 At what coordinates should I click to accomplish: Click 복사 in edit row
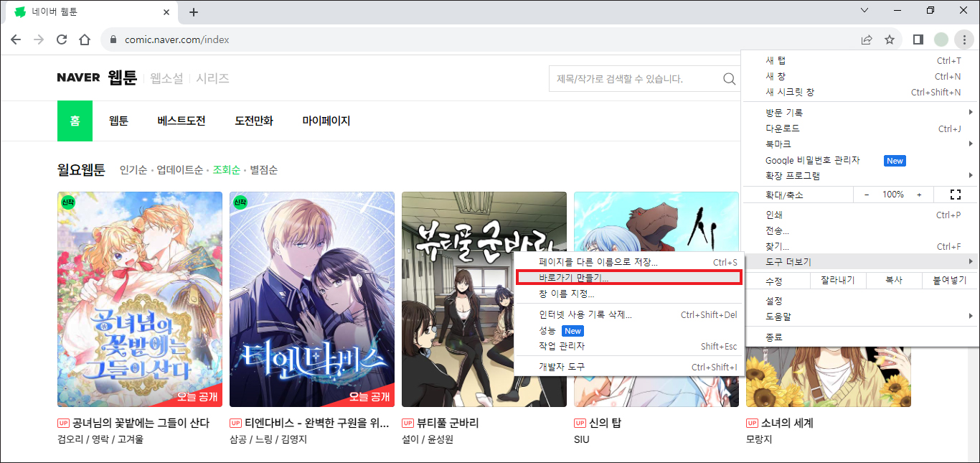tap(893, 281)
